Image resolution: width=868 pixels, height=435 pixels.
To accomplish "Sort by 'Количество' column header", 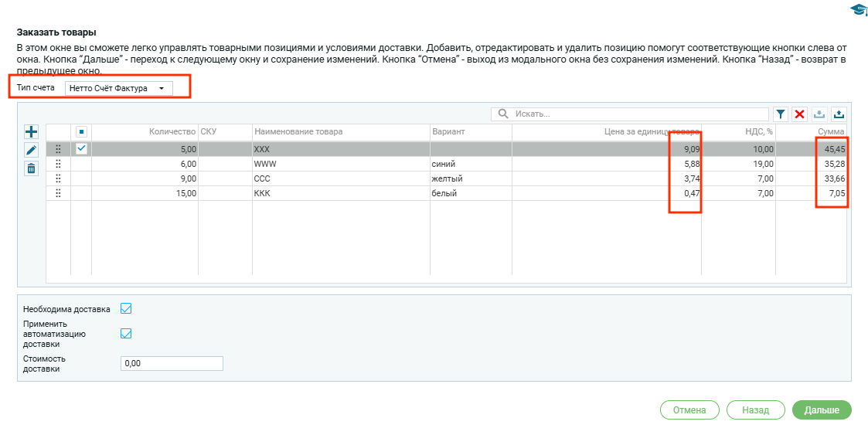I will coord(172,132).
